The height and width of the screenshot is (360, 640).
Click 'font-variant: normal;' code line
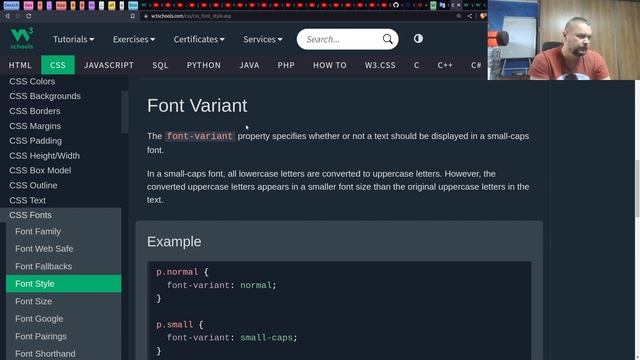(222, 285)
